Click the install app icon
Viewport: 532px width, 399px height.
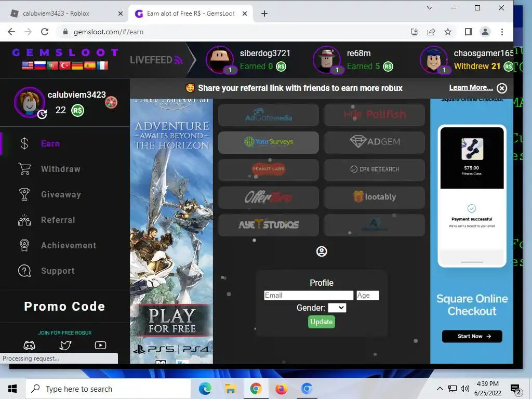click(x=414, y=32)
